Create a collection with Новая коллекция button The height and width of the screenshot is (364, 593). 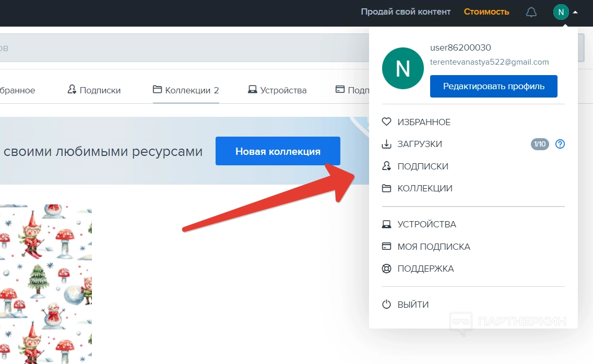pos(278,151)
